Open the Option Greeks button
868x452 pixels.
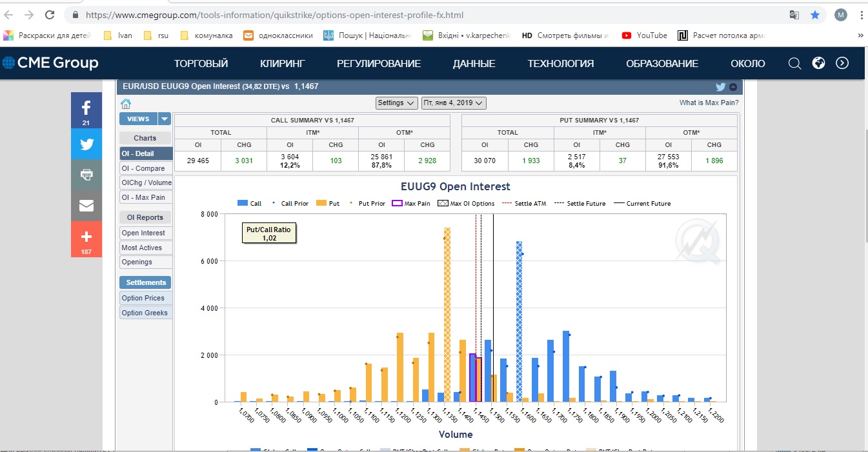[146, 313]
